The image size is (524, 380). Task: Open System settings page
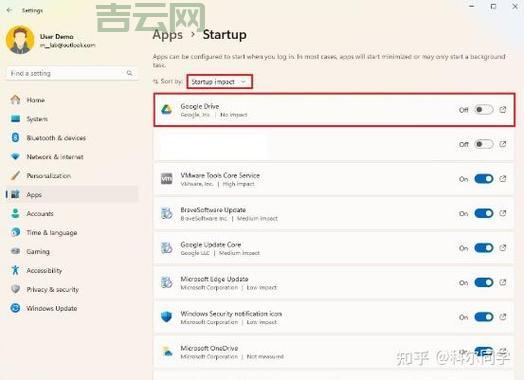coord(37,119)
